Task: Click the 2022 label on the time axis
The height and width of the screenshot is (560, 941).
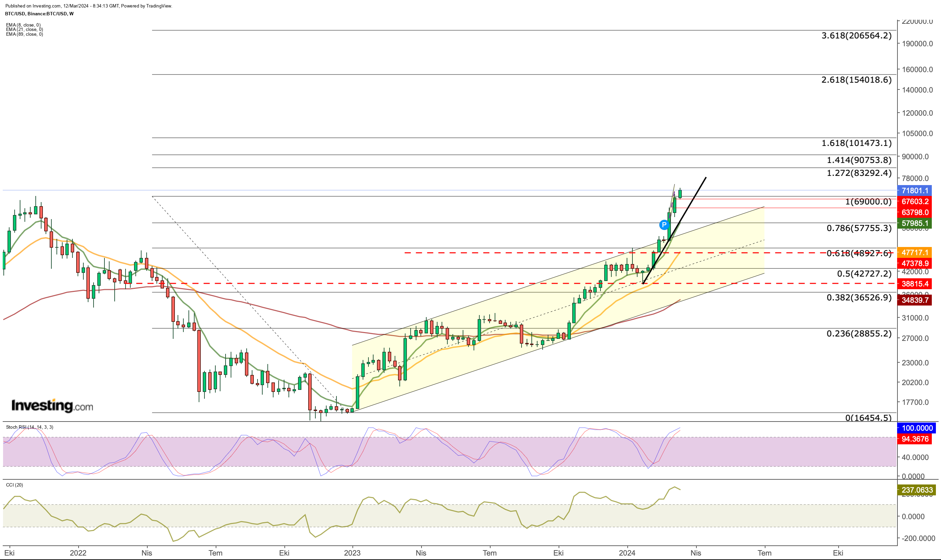Action: pos(78,553)
